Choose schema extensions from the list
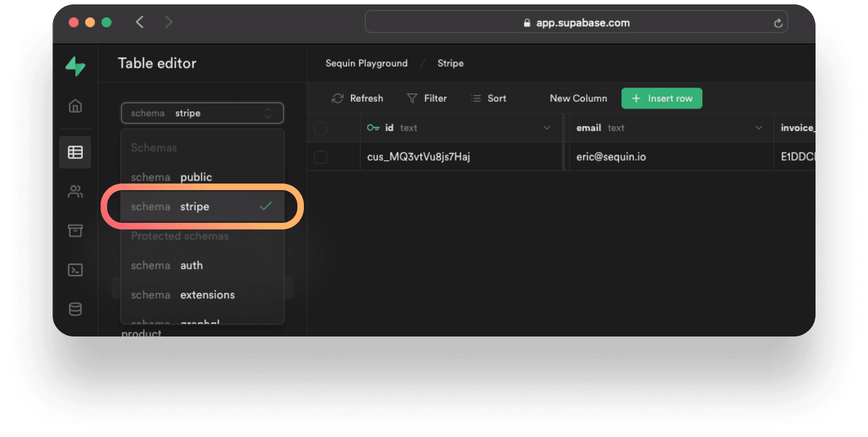 pos(202,295)
